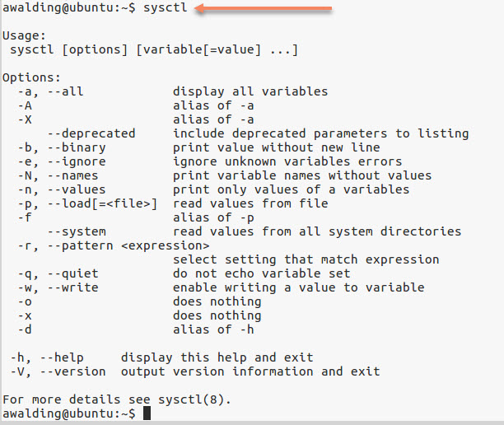Click the "-N, --names" option
This screenshot has height=425, width=504.
coord(58,175)
